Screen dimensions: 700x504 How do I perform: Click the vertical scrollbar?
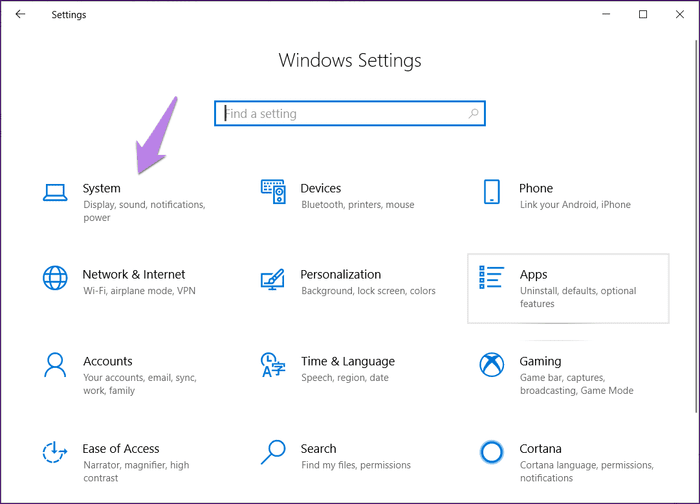696,227
